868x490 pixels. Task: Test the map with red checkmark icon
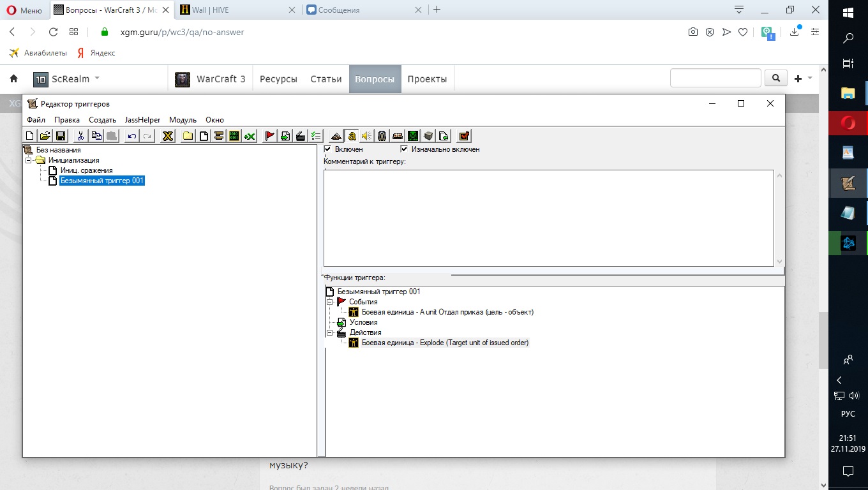pyautogui.click(x=465, y=135)
